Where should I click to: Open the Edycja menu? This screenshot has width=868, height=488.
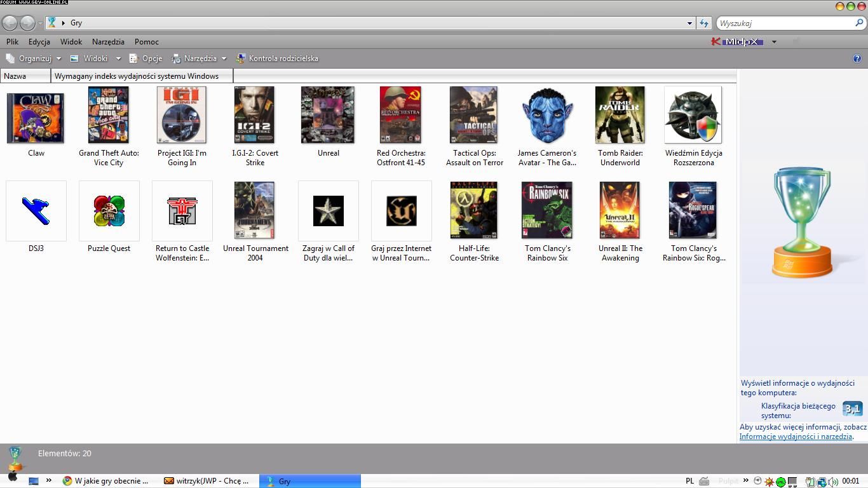tap(39, 42)
